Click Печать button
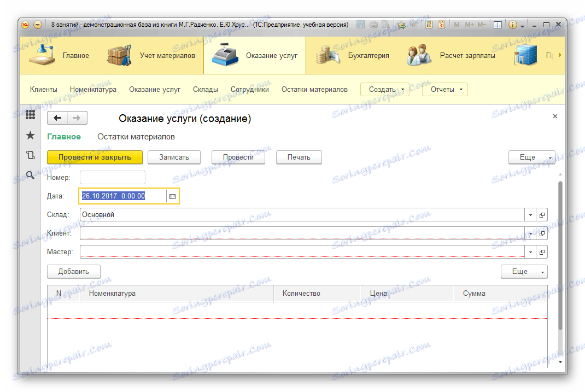 (299, 157)
